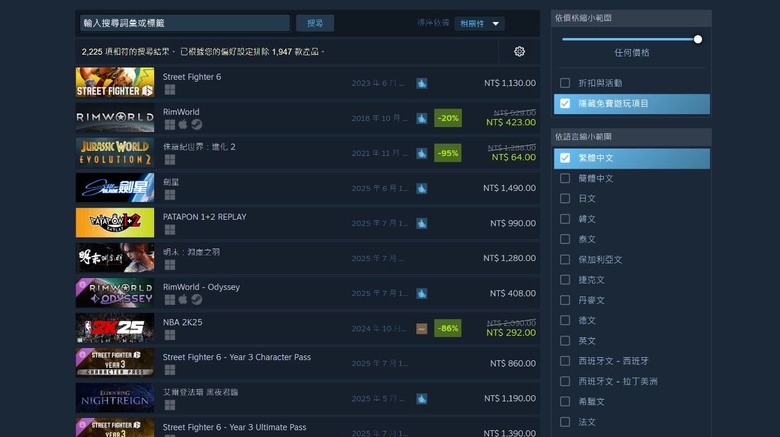Click mixed review icon for NBA 2K25
The image size is (780, 437).
point(421,328)
